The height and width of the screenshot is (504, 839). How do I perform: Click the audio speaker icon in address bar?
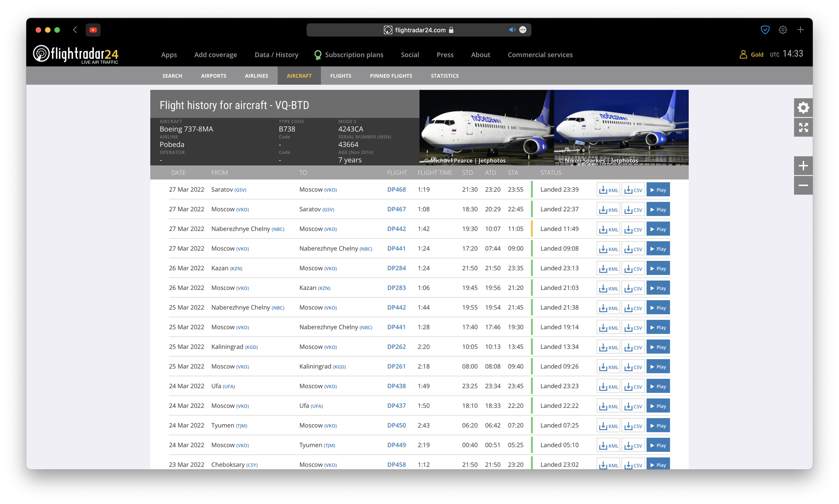[512, 30]
